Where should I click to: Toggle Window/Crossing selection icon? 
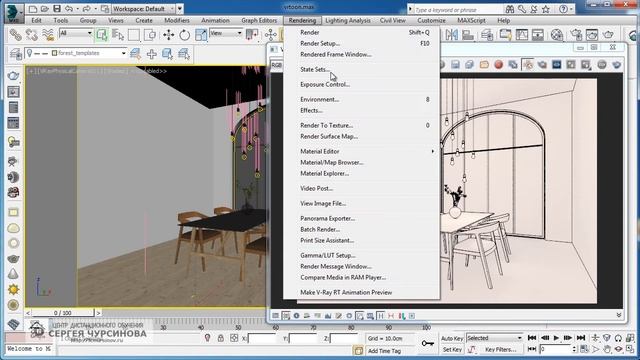click(x=150, y=35)
